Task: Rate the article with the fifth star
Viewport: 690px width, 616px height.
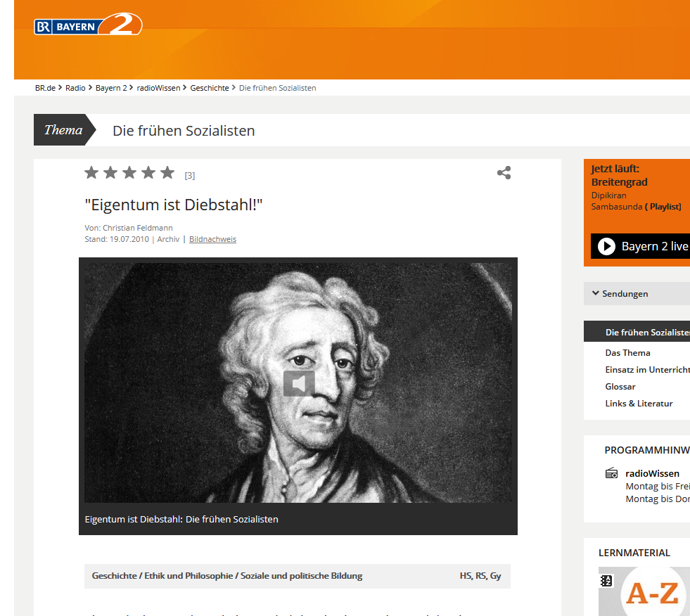Action: tap(167, 172)
